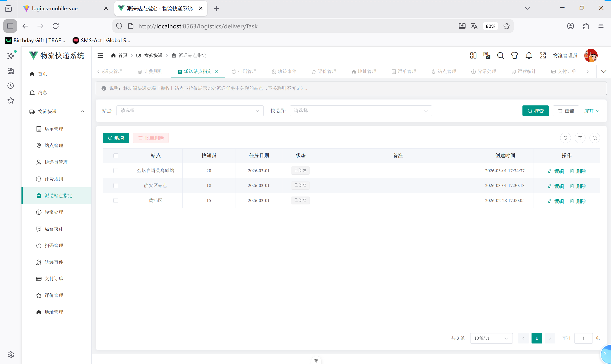Open the 快递员 select dropdown

point(360,111)
